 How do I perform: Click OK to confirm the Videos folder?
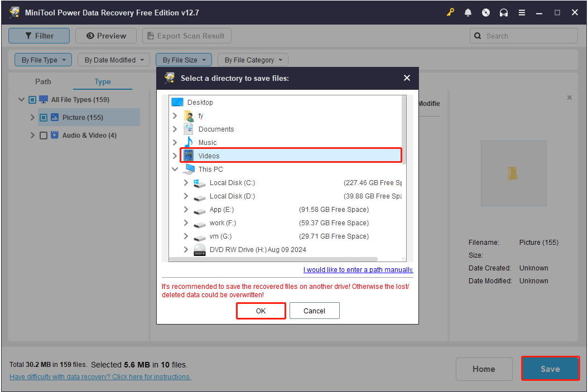coord(261,311)
